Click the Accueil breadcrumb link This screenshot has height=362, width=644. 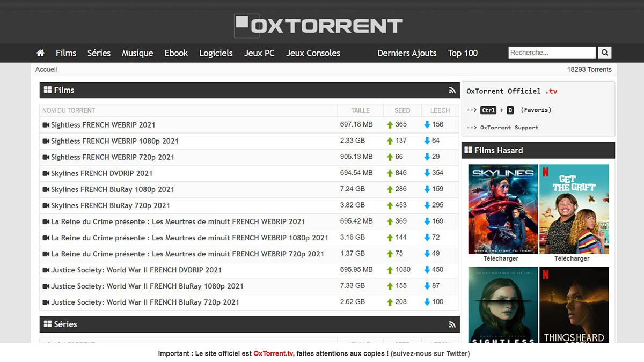[46, 69]
